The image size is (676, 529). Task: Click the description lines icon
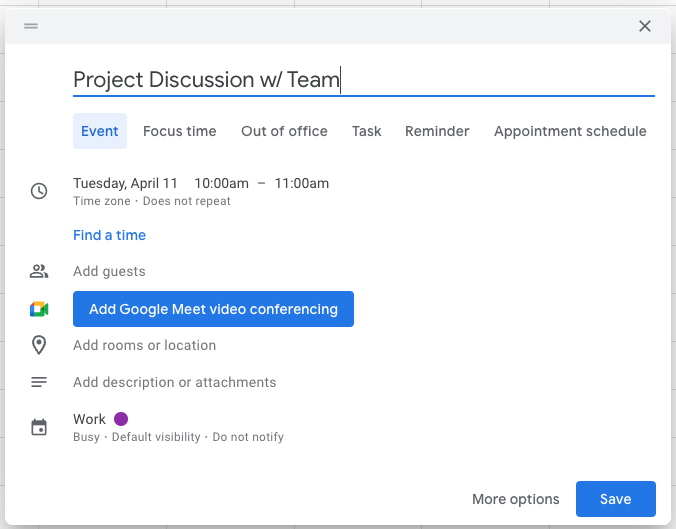click(39, 382)
